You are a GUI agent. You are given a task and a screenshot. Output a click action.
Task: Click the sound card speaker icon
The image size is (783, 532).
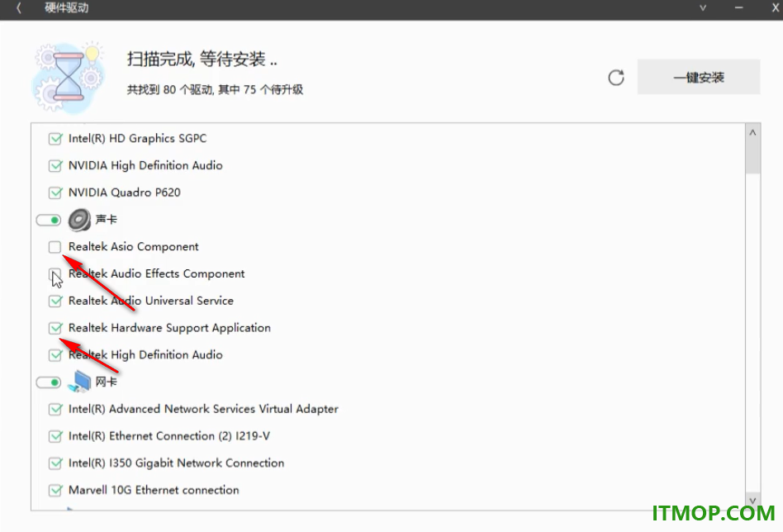tap(79, 220)
